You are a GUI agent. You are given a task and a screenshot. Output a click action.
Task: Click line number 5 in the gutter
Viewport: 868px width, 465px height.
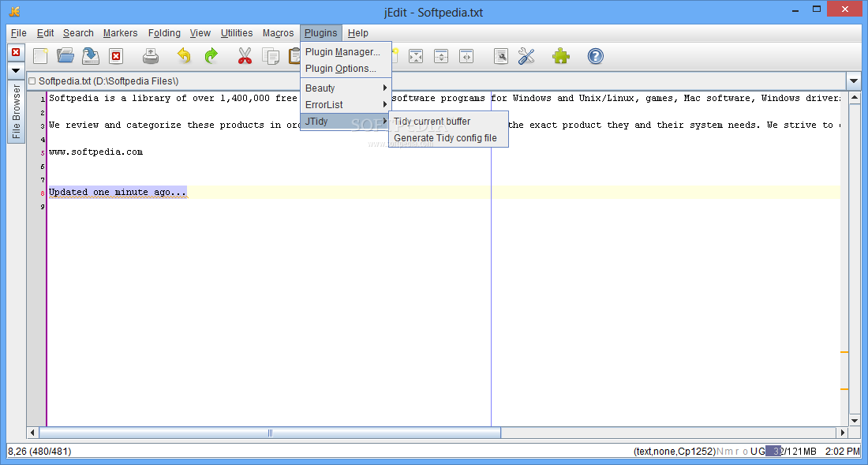click(42, 153)
